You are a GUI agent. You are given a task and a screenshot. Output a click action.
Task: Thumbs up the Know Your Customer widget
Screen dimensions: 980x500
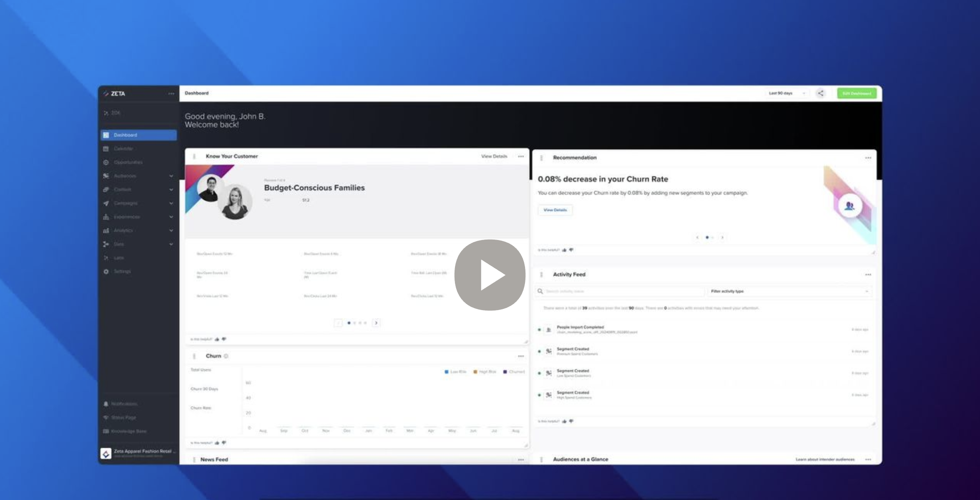click(x=217, y=339)
